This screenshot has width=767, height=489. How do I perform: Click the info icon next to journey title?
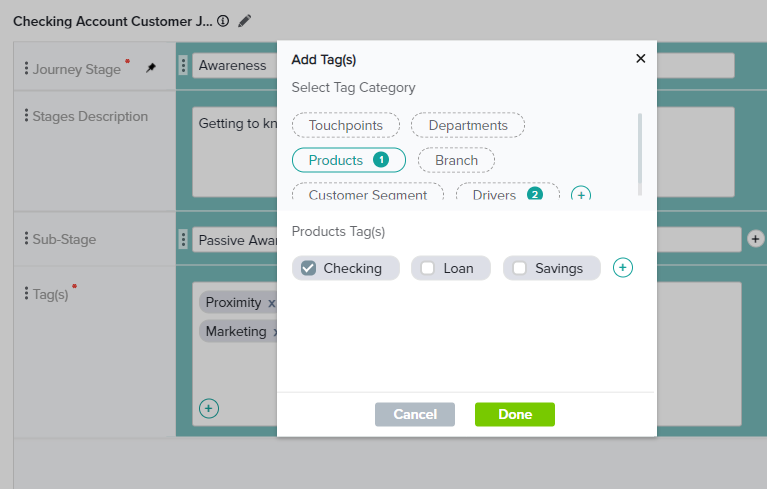pos(223,20)
